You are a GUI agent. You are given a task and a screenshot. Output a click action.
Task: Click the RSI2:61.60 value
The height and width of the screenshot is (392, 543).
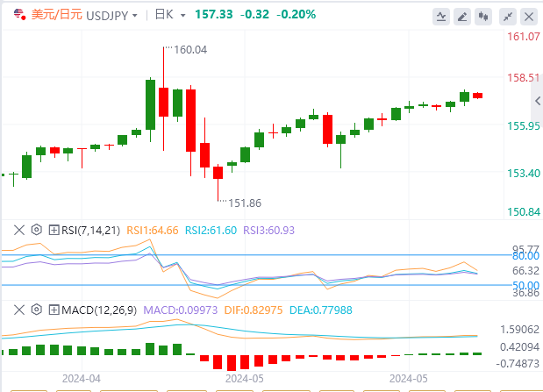click(x=211, y=231)
